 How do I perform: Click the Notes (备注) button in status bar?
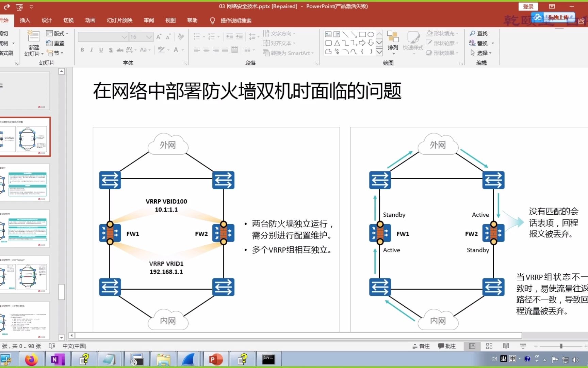point(421,346)
